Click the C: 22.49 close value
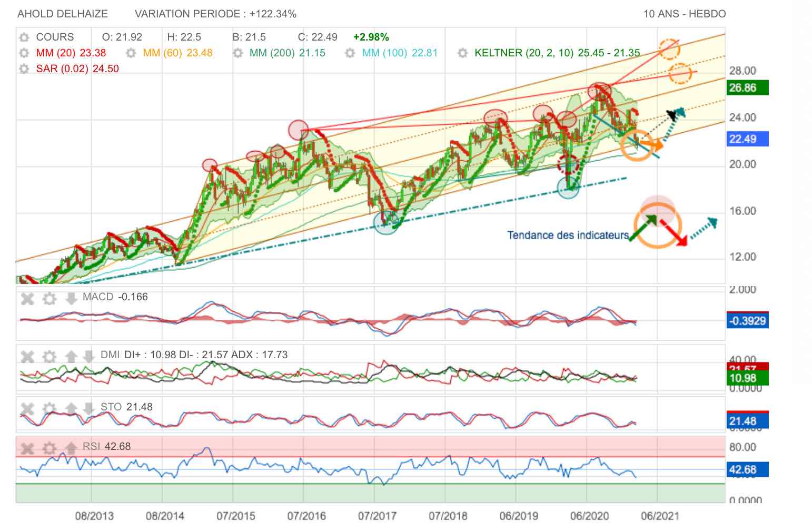 click(x=318, y=37)
